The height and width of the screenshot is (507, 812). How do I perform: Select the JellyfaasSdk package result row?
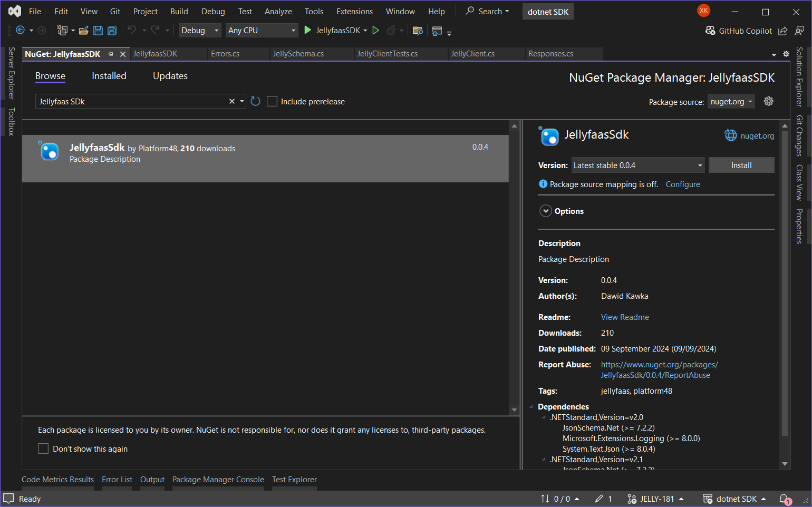[x=265, y=159]
